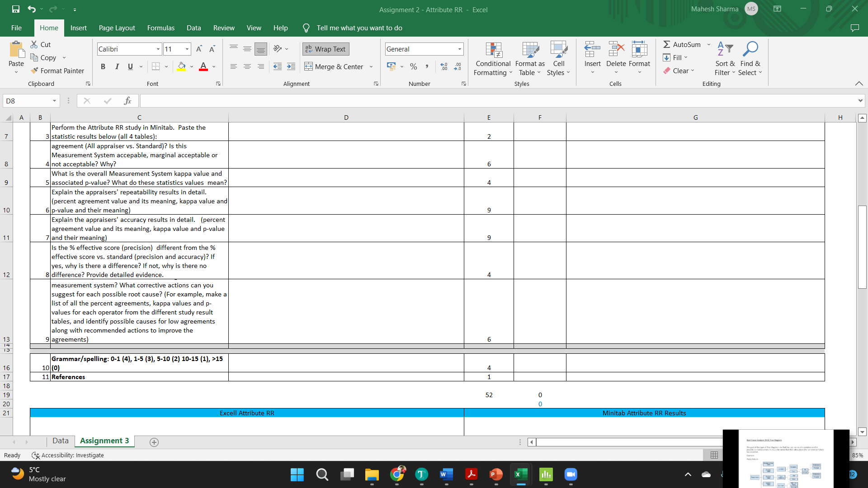Toggle Merge & Center on selection
This screenshot has width=868, height=488.
point(335,66)
